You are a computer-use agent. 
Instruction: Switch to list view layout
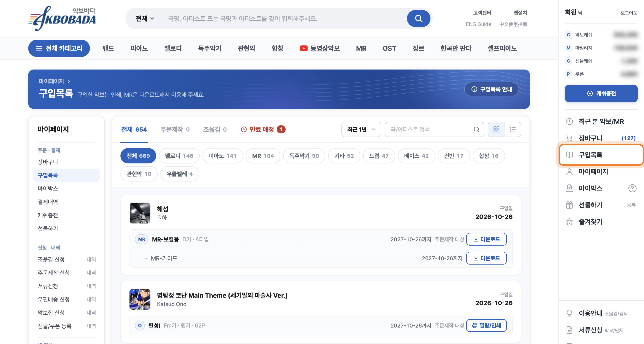513,129
